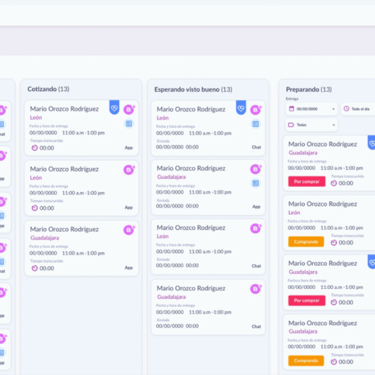Open the Todos filter dropdown

pos(311,125)
